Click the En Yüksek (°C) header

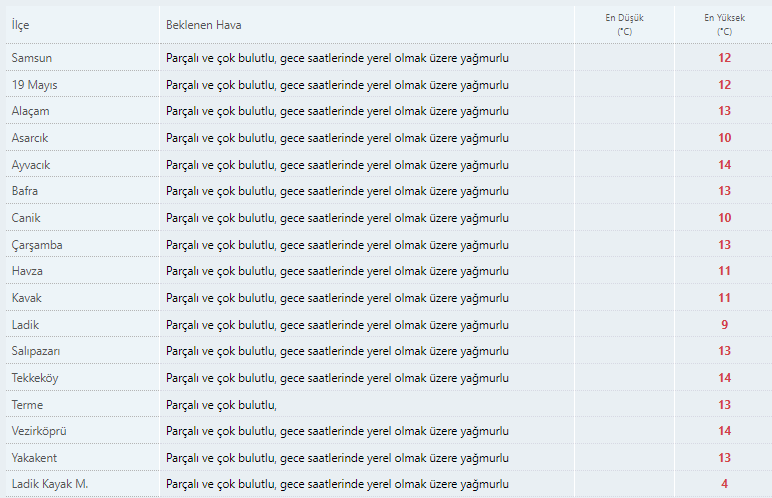click(x=724, y=25)
